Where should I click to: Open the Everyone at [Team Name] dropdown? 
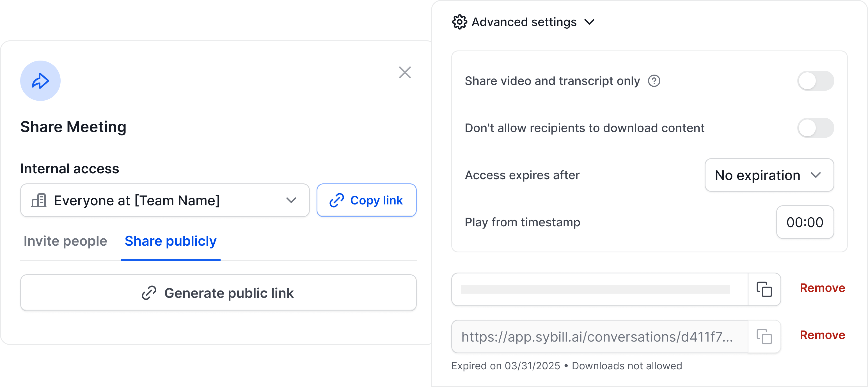165,201
